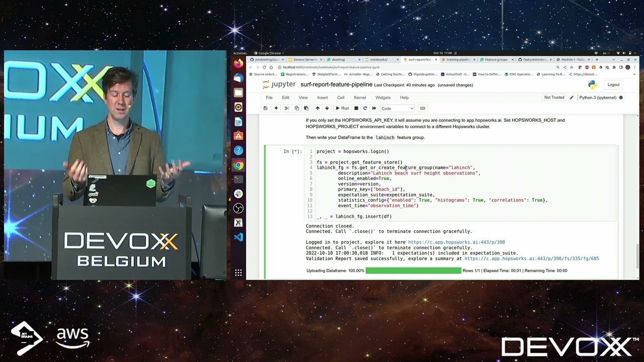This screenshot has width=644, height=362.
Task: Go back in Chrome
Action: coord(251,67)
